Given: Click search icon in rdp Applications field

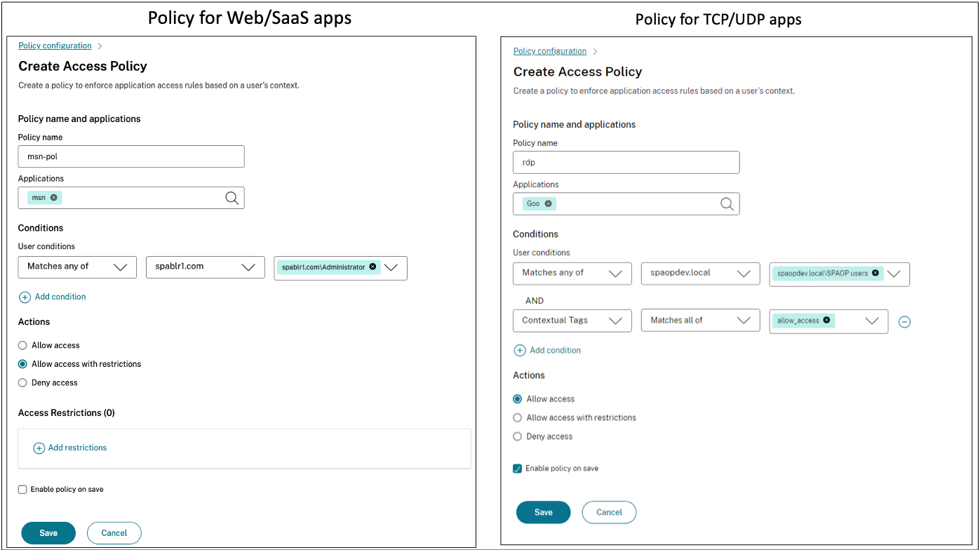Looking at the screenshot, I should coord(727,204).
